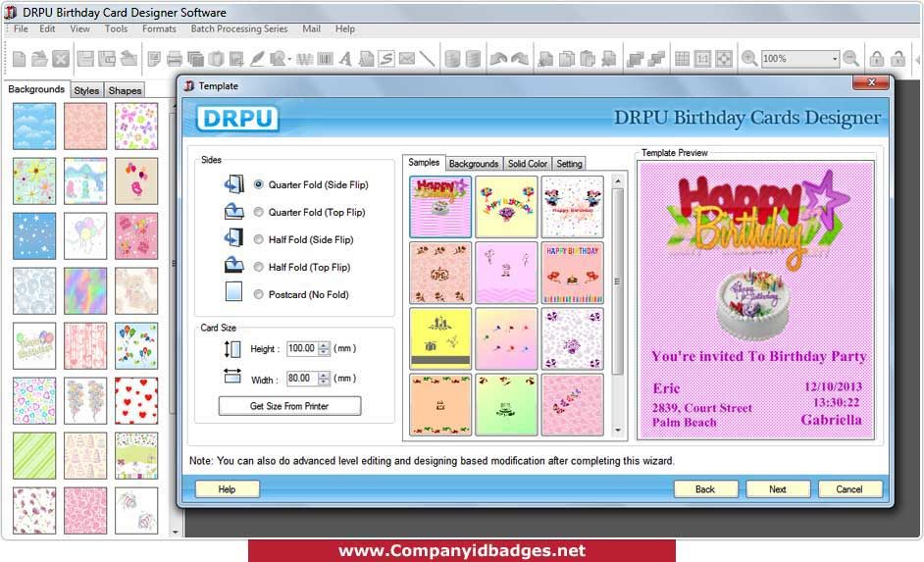Viewport: 924px width, 562px height.
Task: Select the green diagonal stripes background thumbnail
Action: 34,455
